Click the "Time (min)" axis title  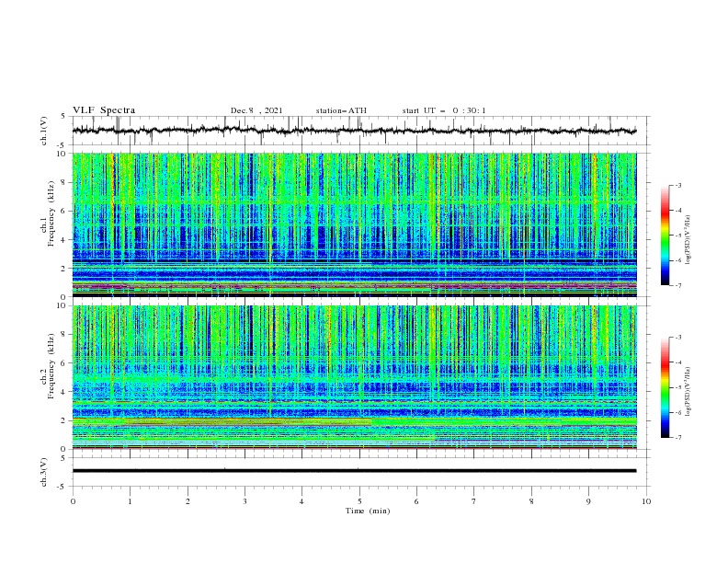coord(368,511)
